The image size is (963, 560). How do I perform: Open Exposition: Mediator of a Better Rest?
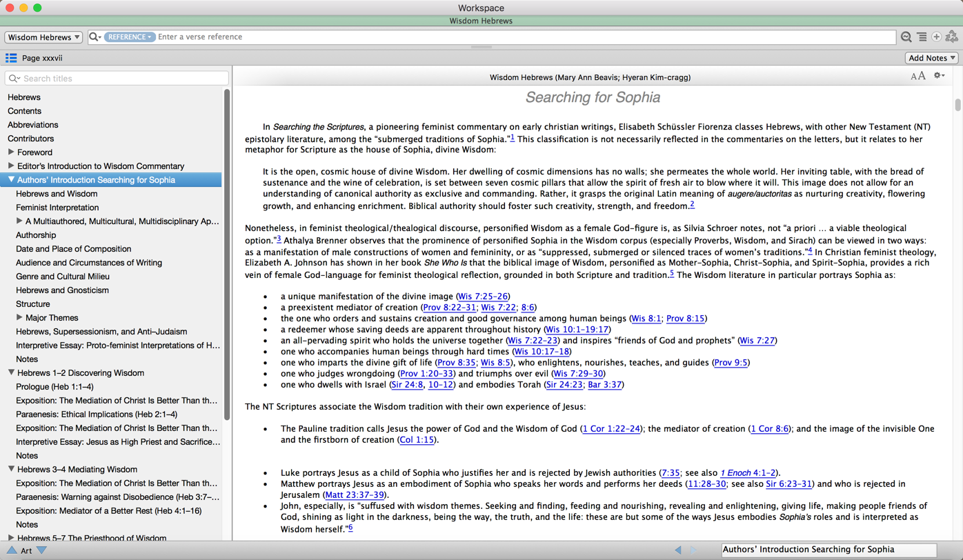click(109, 511)
